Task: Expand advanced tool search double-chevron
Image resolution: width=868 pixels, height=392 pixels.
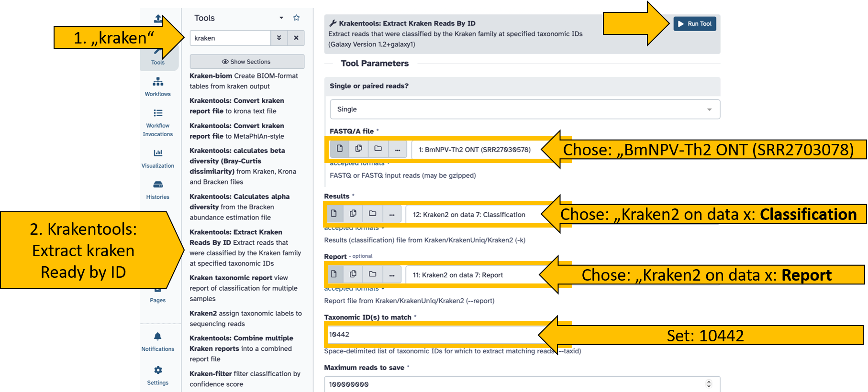Action: [x=279, y=38]
